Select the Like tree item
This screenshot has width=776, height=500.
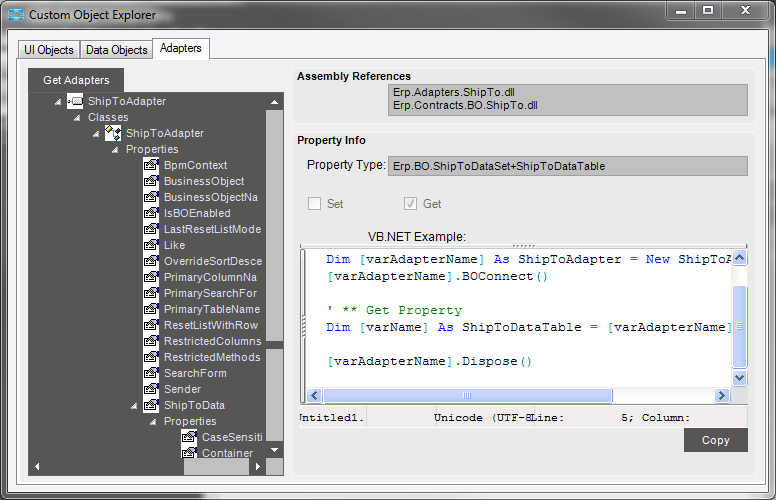(x=174, y=245)
